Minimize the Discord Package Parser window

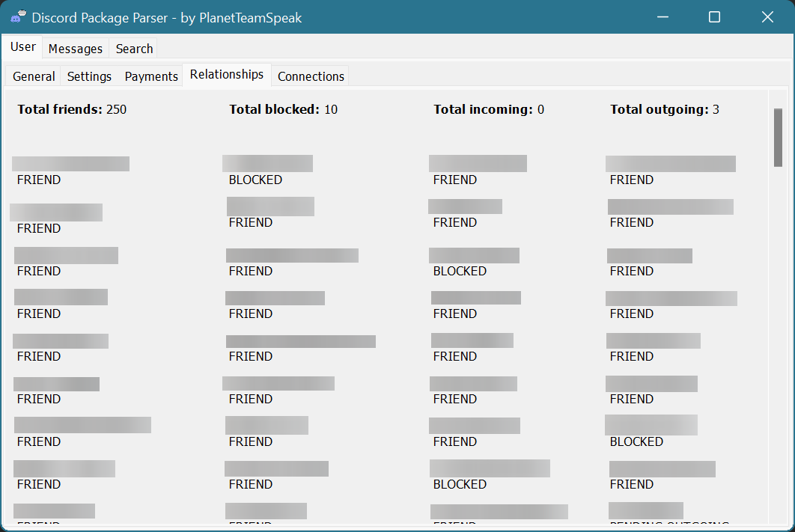tap(662, 17)
